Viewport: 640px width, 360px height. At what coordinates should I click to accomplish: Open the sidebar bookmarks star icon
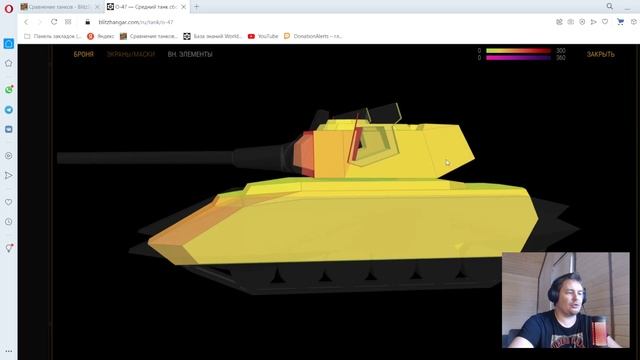point(9,63)
